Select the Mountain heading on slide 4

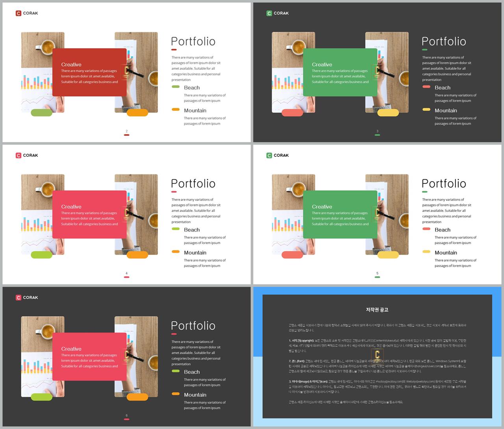tap(195, 253)
